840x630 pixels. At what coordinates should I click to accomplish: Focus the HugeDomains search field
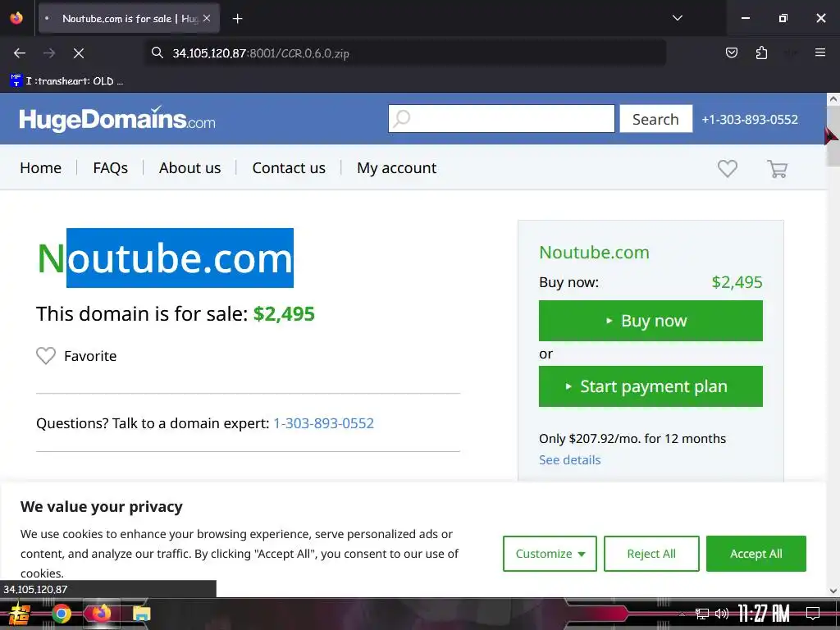(x=501, y=118)
